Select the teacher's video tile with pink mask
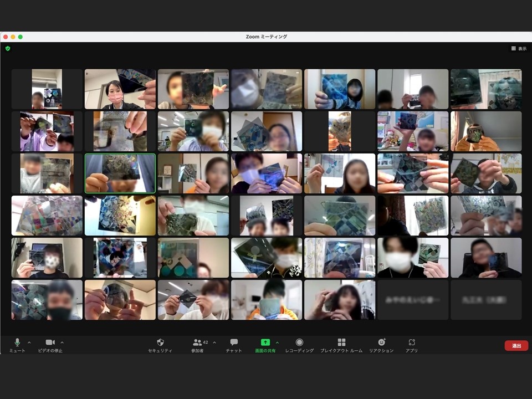Image resolution: width=532 pixels, height=399 pixels. pyautogui.click(x=120, y=89)
